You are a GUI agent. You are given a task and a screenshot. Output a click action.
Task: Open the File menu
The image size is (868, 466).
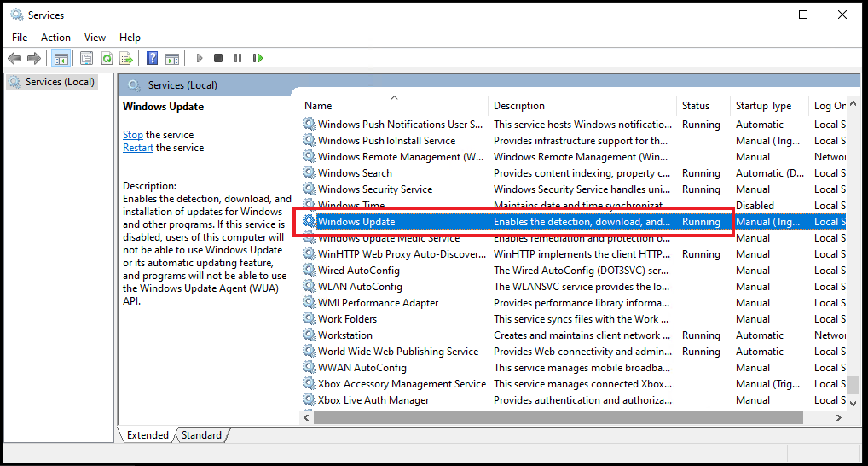click(x=20, y=37)
